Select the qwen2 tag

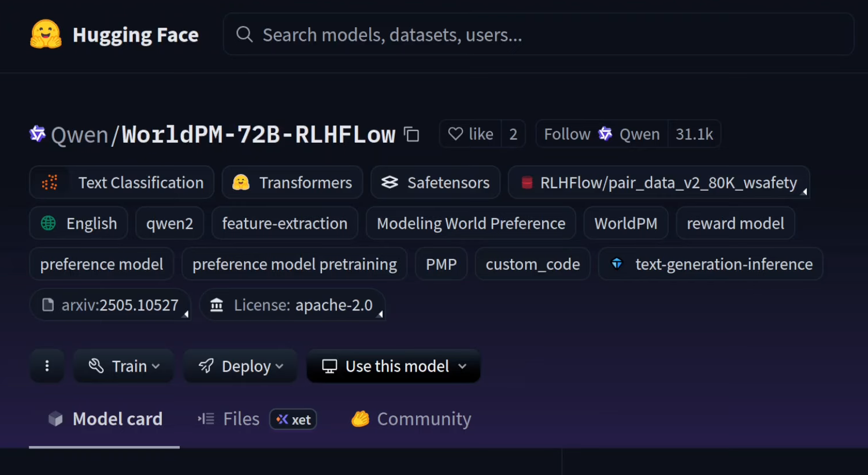[x=170, y=223]
